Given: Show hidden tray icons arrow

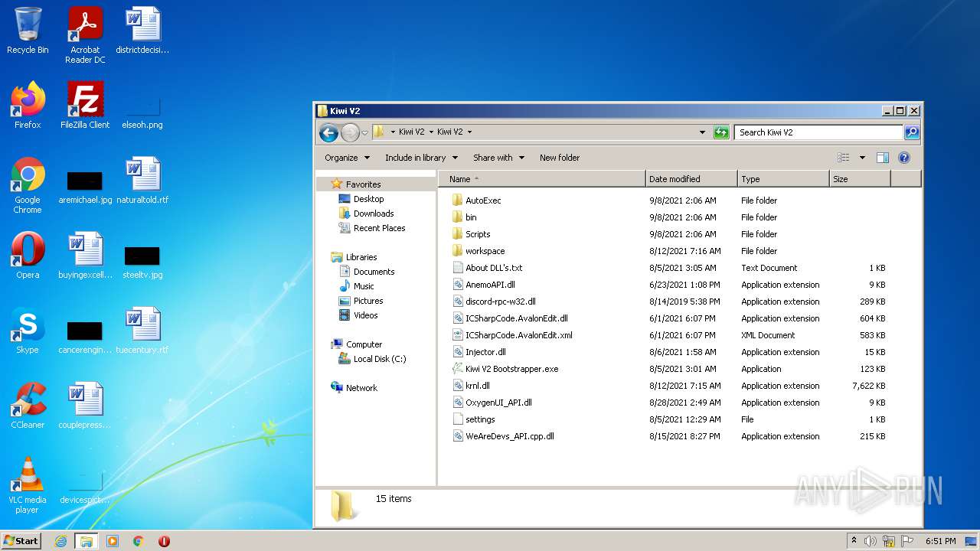Looking at the screenshot, I should tap(854, 541).
